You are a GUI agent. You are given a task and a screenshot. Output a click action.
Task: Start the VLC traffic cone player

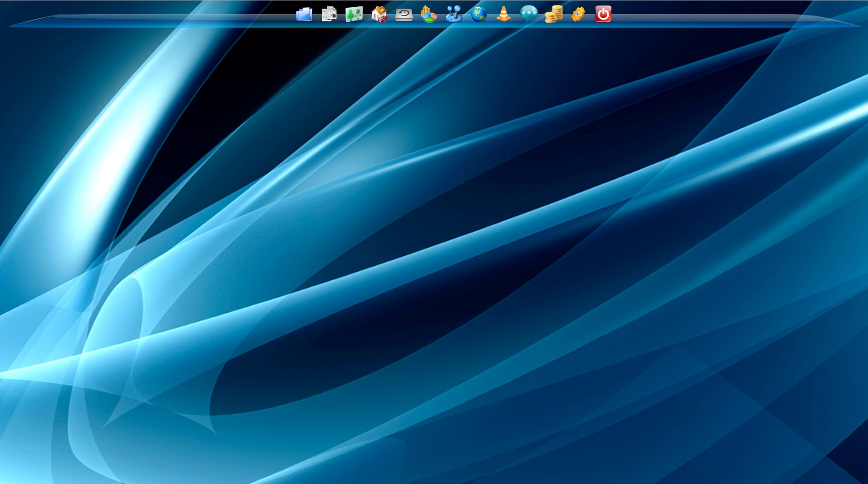click(503, 14)
